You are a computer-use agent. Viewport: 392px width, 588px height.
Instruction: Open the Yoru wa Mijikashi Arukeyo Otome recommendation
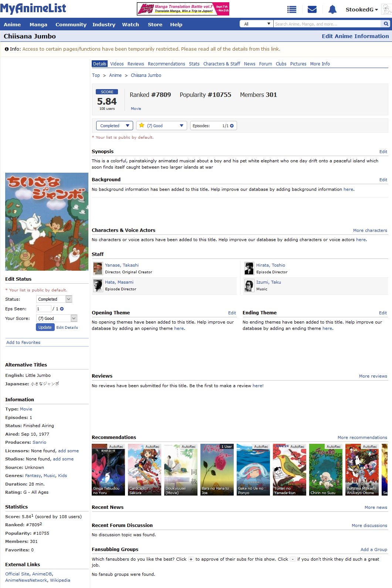coord(362,470)
